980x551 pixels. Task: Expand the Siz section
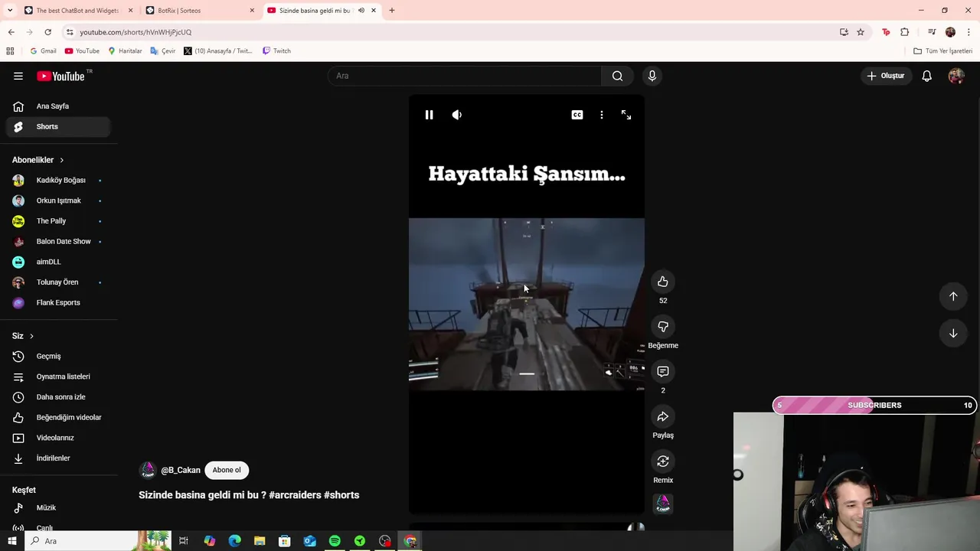tap(23, 336)
